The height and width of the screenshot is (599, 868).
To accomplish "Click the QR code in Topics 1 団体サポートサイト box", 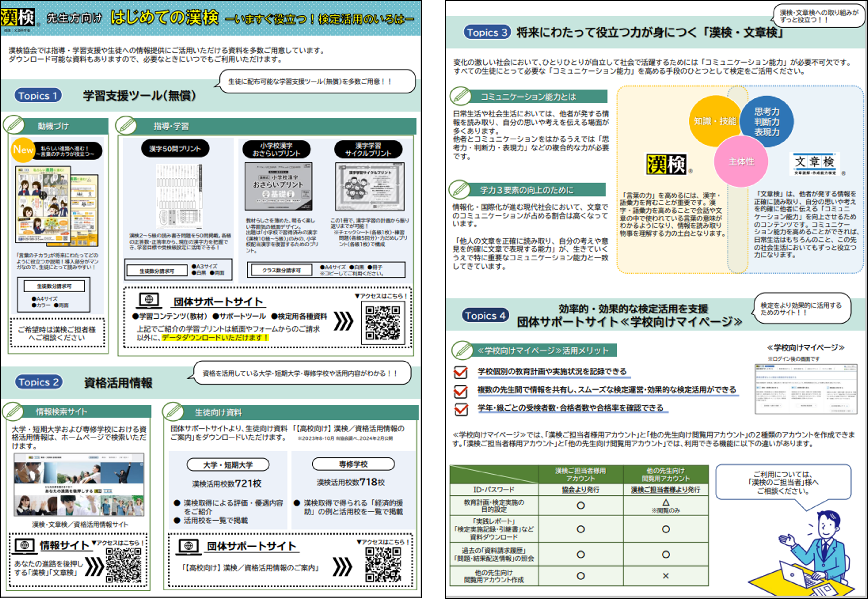I will coord(383,322).
